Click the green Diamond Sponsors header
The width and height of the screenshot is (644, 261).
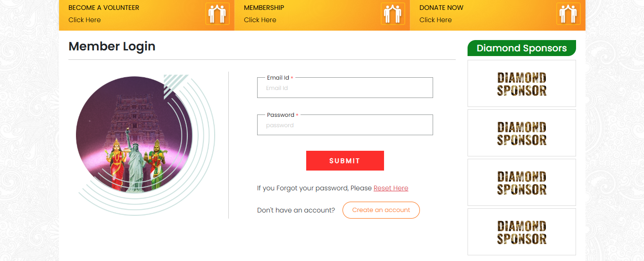click(521, 48)
